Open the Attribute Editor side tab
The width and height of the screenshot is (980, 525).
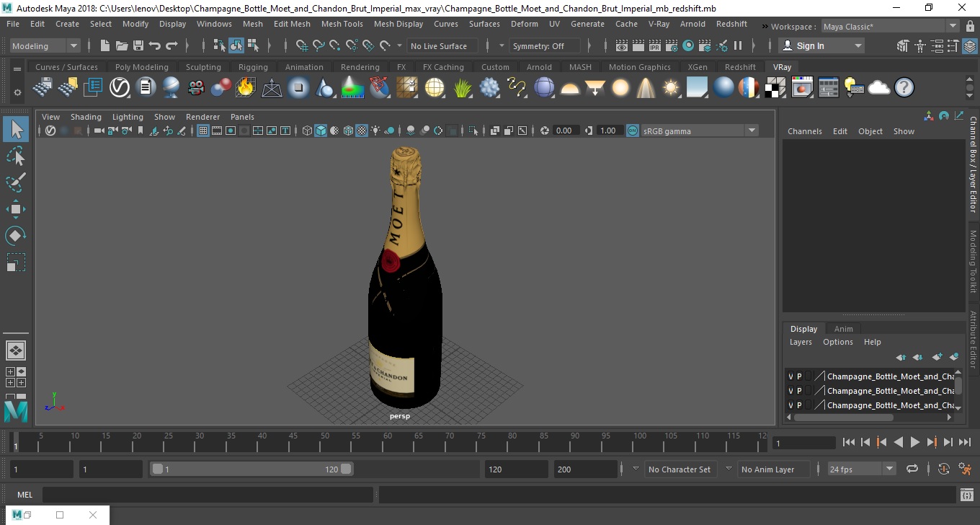(x=973, y=340)
